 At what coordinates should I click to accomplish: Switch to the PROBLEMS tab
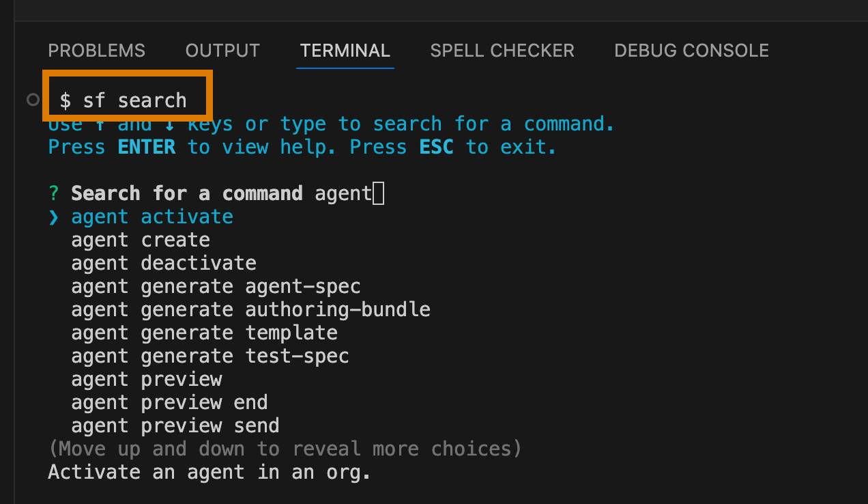pyautogui.click(x=96, y=51)
